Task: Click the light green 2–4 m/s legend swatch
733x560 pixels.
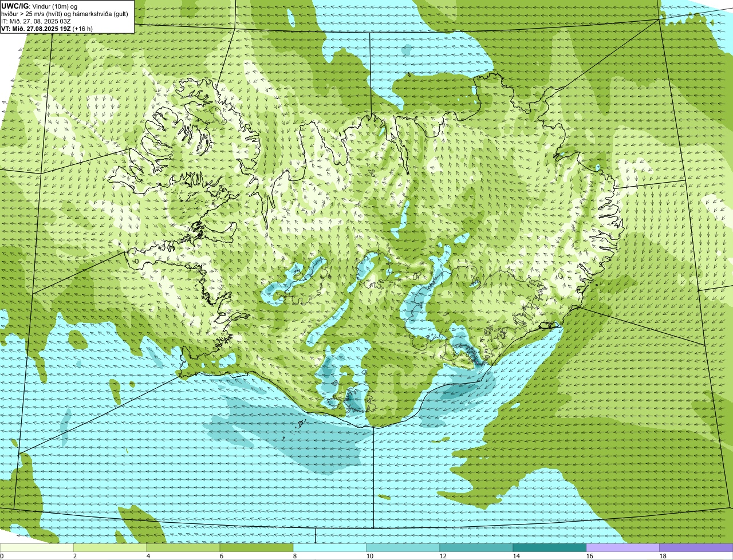Action: pyautogui.click(x=110, y=548)
